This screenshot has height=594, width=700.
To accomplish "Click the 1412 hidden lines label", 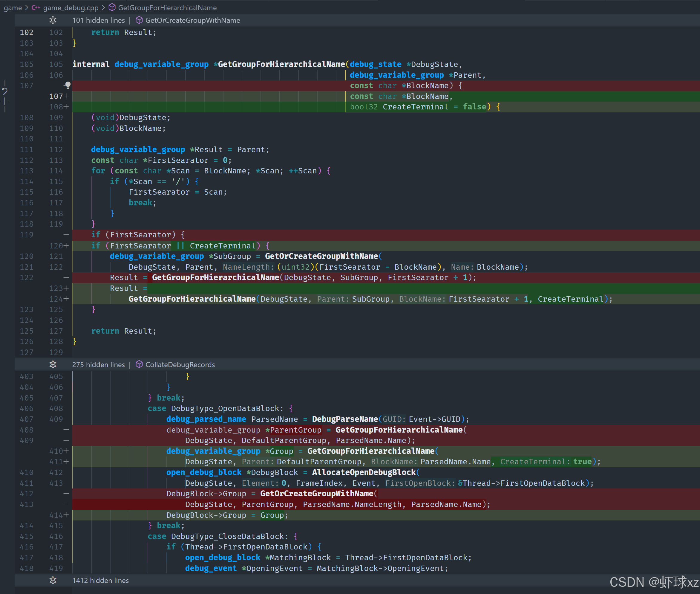I will [100, 580].
